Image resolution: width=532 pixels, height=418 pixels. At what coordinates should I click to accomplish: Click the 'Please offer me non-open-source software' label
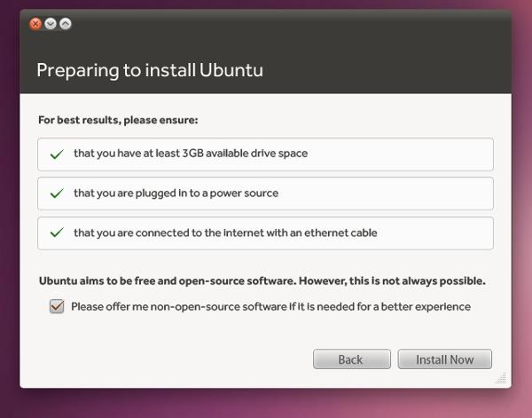pyautogui.click(x=270, y=307)
